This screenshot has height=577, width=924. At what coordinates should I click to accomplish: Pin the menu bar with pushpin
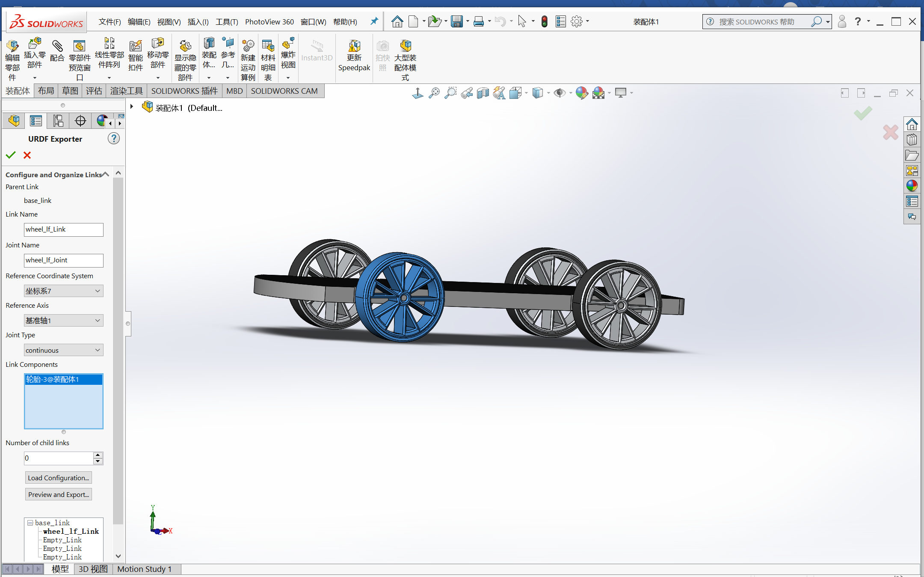pos(374,21)
